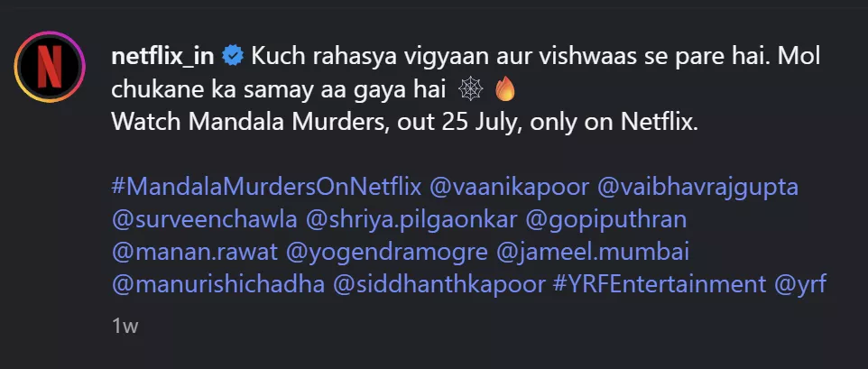The height and width of the screenshot is (369, 868).
Task: Visit the @siddhanthkapoor mention
Action: (439, 284)
